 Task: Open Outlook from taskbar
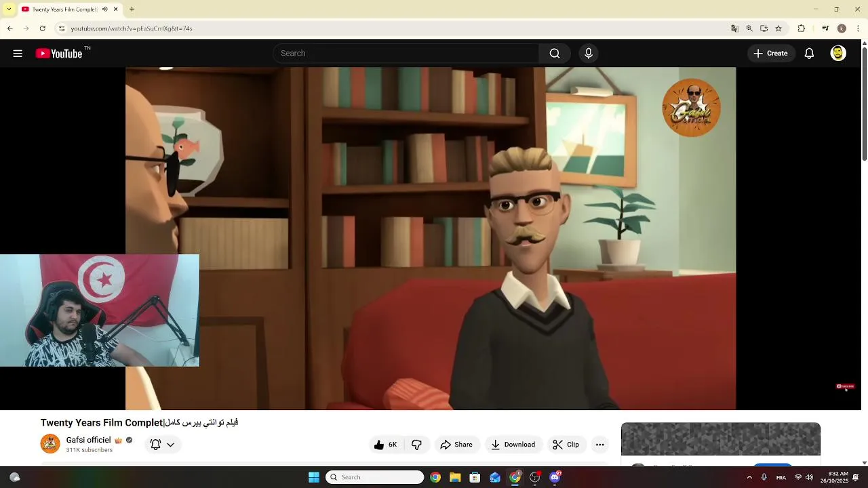[495, 477]
